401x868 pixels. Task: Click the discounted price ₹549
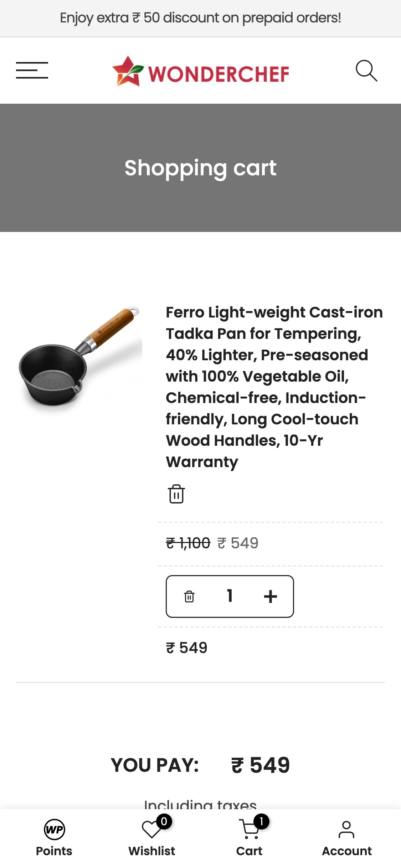238,543
